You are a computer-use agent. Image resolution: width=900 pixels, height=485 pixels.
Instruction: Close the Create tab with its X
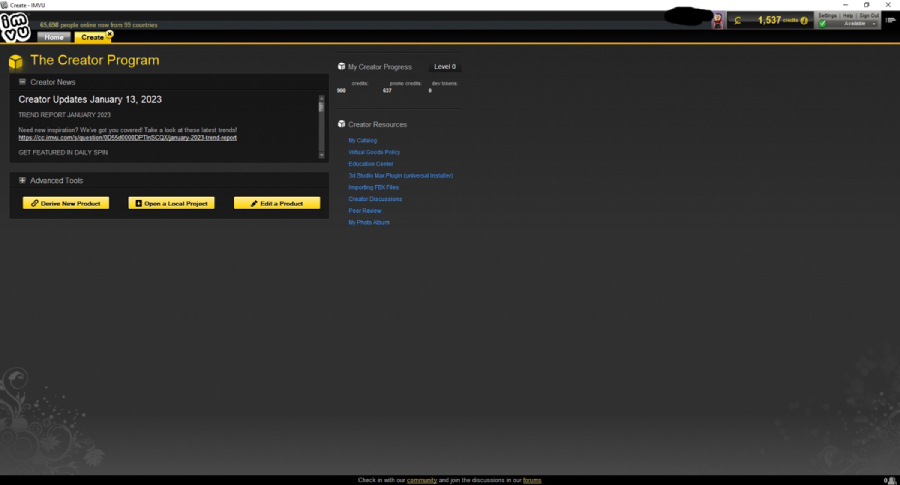110,34
